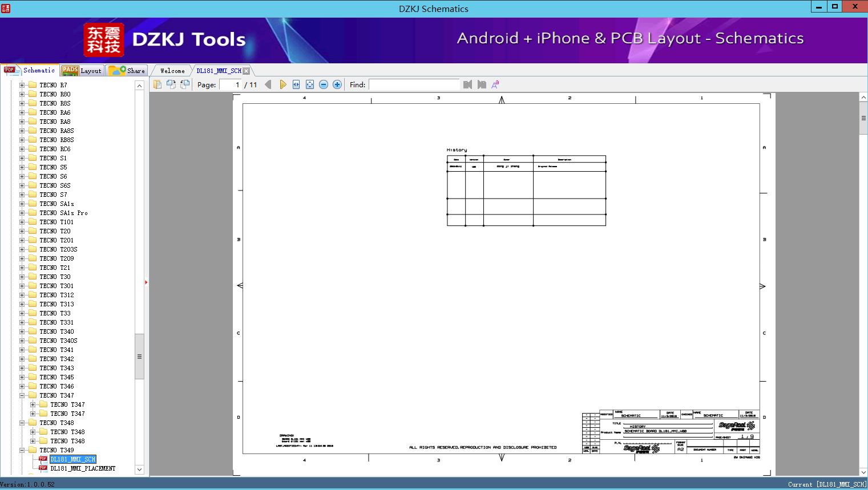Click the red panel collapse splitter arrow

tap(146, 282)
